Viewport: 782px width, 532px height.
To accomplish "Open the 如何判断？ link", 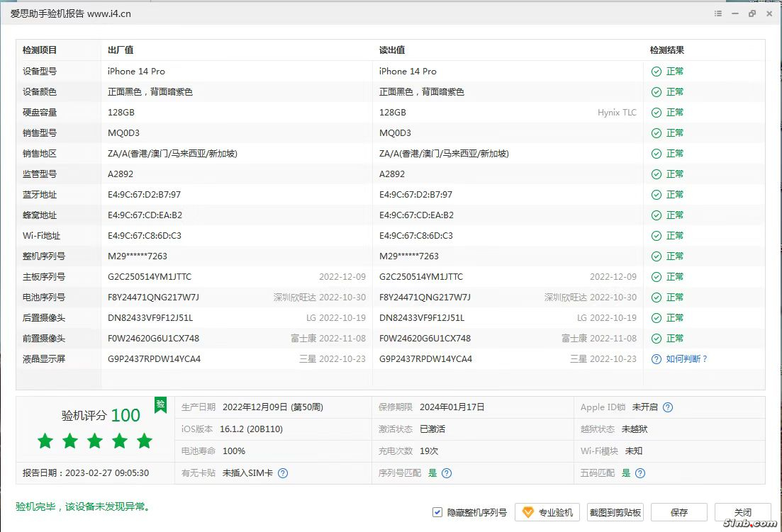I will 686,359.
